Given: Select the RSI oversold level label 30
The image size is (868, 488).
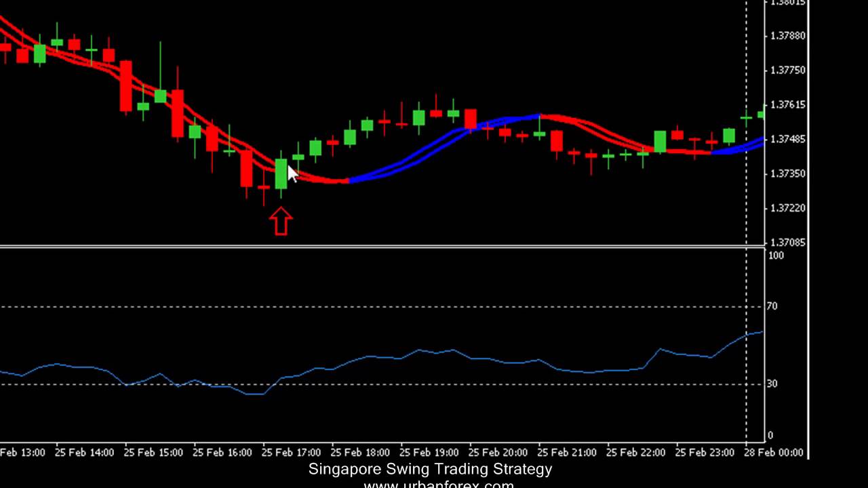Looking at the screenshot, I should pyautogui.click(x=772, y=384).
